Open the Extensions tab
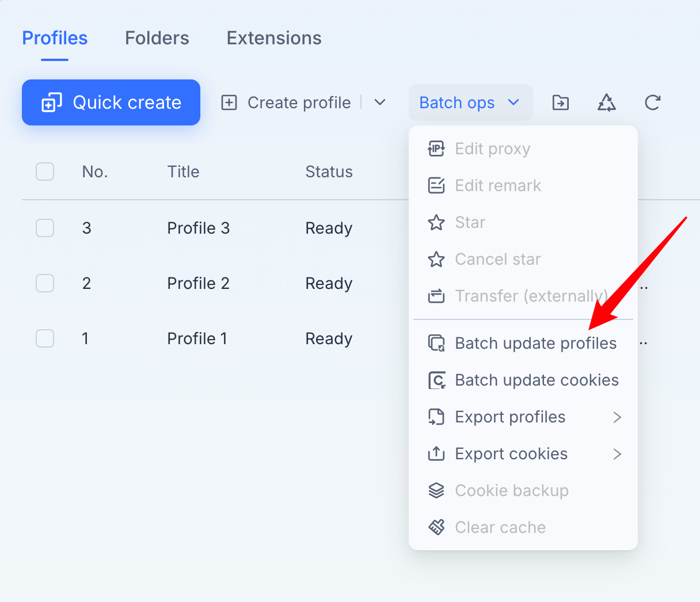The width and height of the screenshot is (700, 602). [274, 38]
